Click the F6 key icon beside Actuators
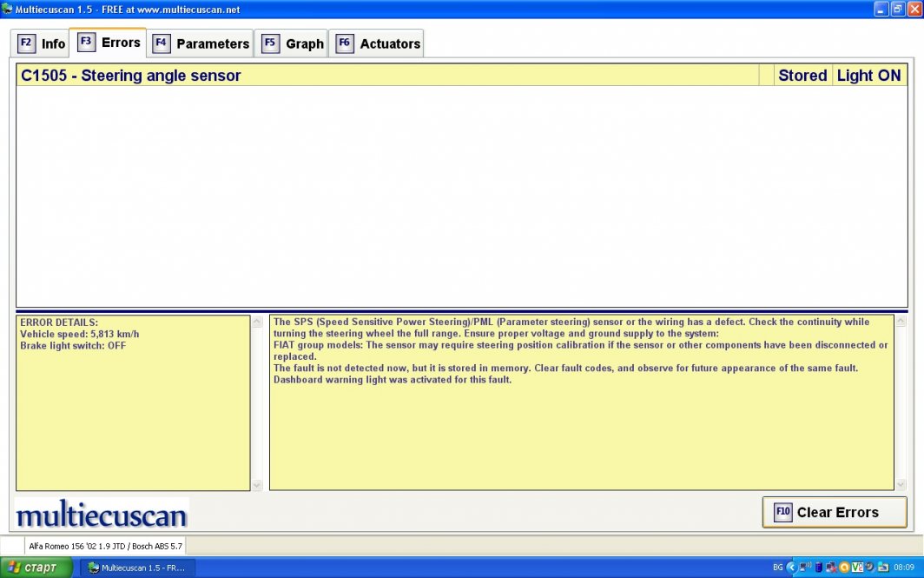The width and height of the screenshot is (924, 578). [x=345, y=43]
